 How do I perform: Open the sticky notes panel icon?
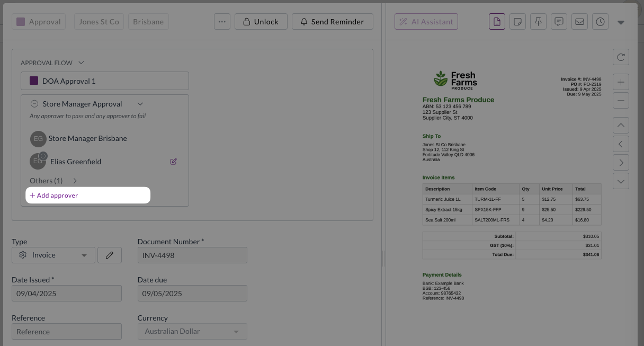[517, 22]
